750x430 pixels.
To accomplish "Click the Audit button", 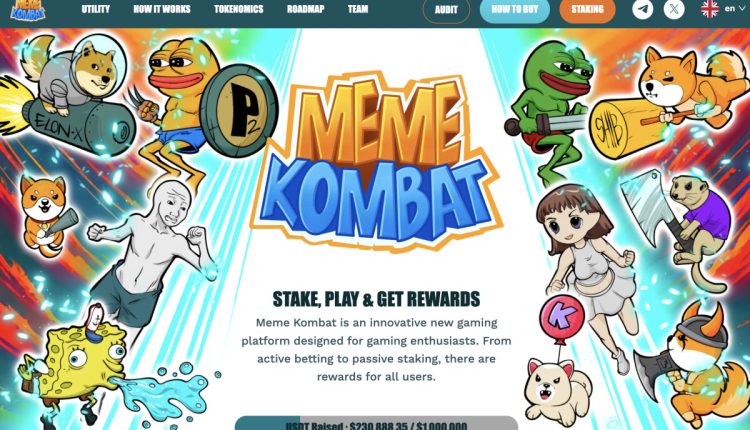I will pyautogui.click(x=446, y=10).
